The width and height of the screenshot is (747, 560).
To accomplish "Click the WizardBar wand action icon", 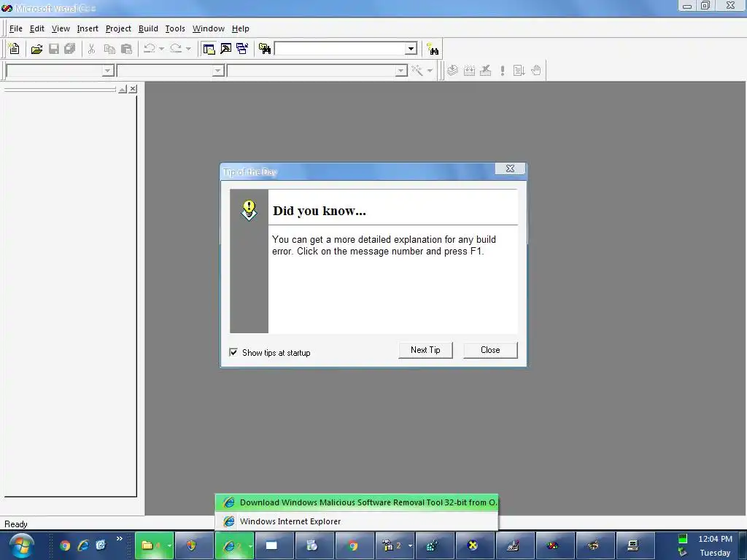I will point(417,71).
